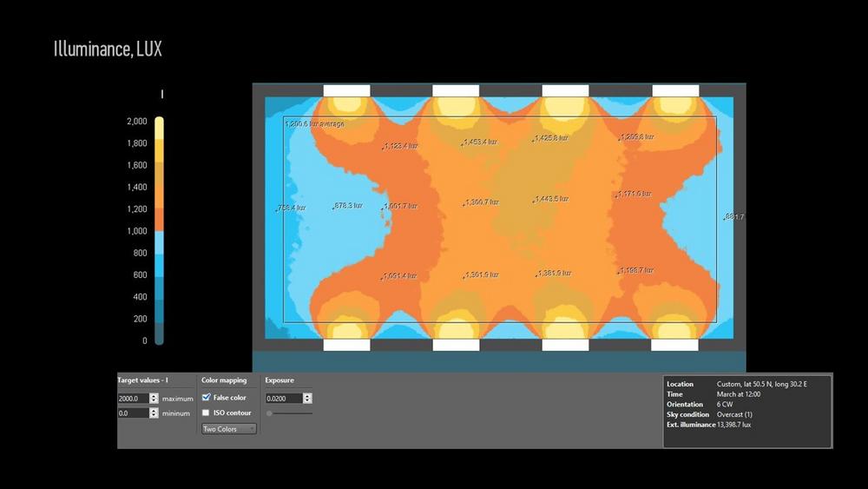Viewport: 868px width, 489px height.
Task: Click the orange 1,200 legend color band
Action: point(159,208)
